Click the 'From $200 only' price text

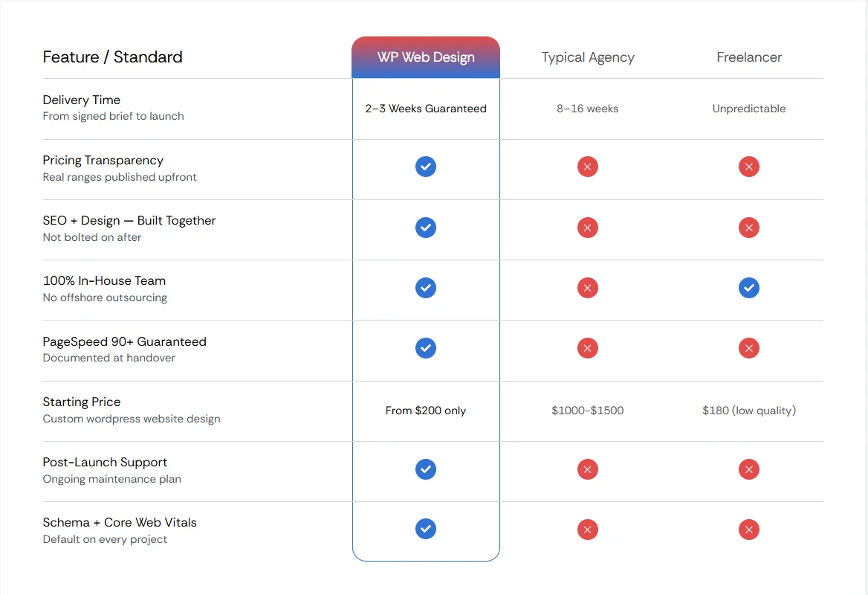(426, 411)
